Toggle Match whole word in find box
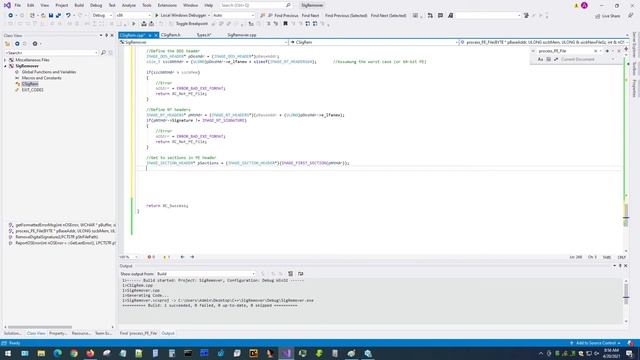Viewport: 640px width, 360px height. pos(548,60)
